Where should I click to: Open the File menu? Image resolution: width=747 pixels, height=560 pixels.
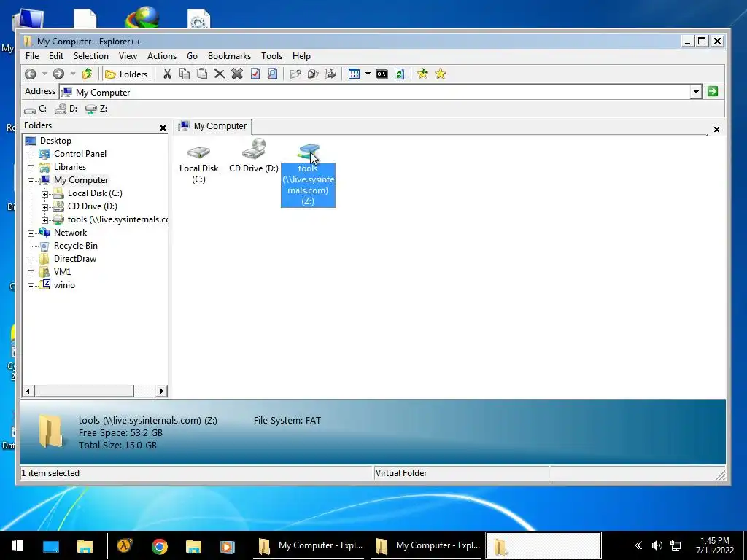[32, 55]
